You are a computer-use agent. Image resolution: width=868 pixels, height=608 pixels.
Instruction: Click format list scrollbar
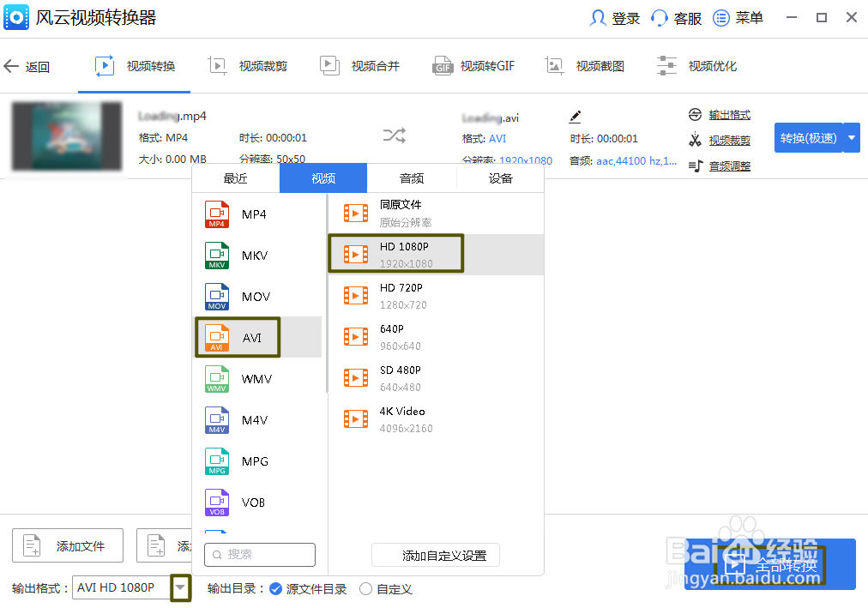coord(327,293)
